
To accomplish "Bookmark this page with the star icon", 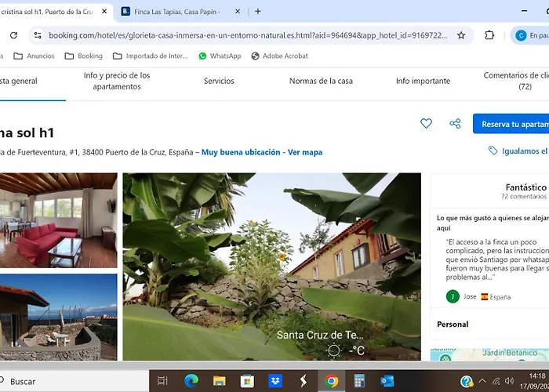I will [x=461, y=35].
